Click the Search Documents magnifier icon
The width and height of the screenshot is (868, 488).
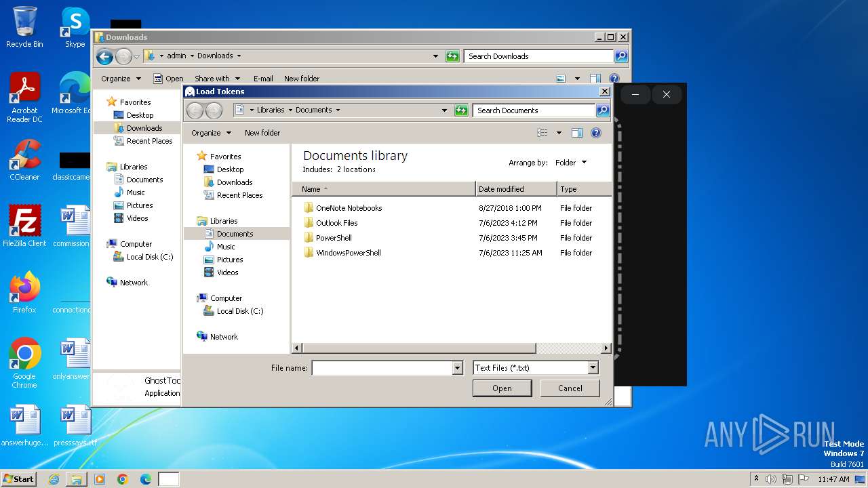pos(602,110)
